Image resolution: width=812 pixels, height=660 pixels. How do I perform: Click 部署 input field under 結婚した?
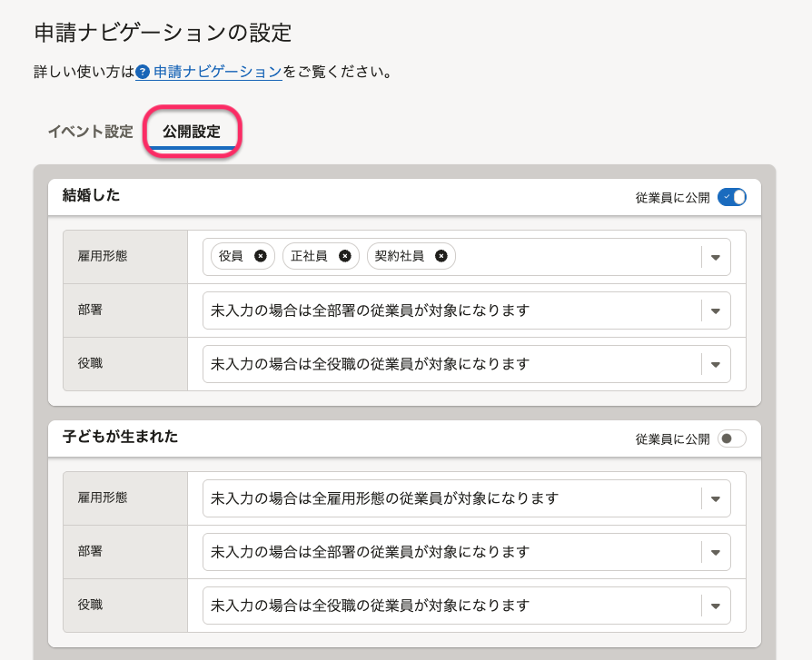pos(450,310)
